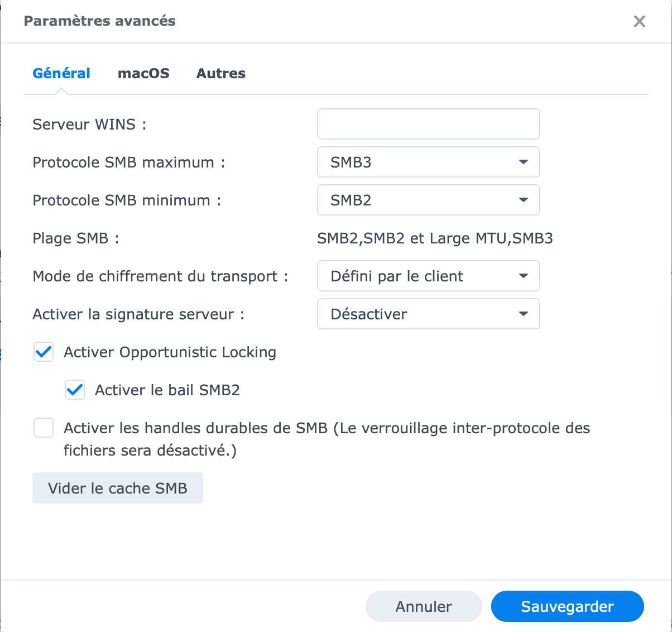
Task: Click the arrow next to Désactiver
Action: point(523,314)
